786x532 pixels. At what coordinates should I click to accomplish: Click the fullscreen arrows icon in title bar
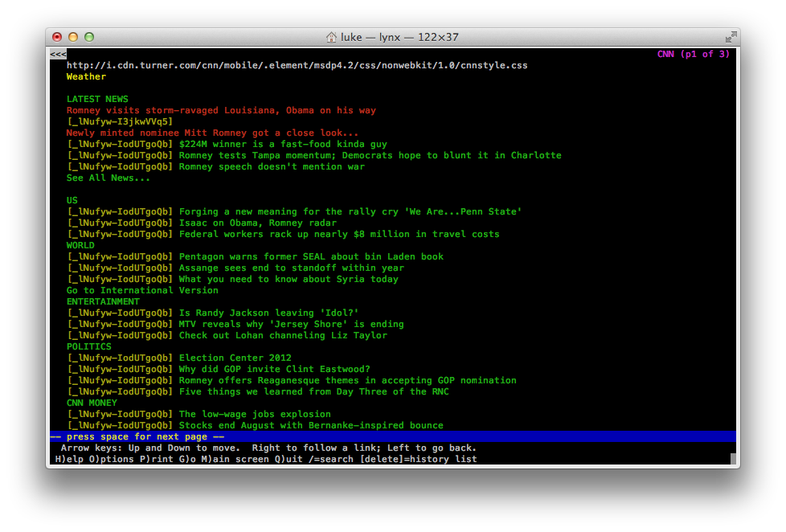pos(731,37)
